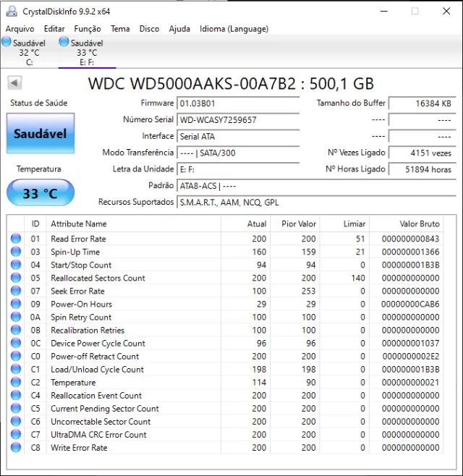The width and height of the screenshot is (463, 476).
Task: Select the Reallocated Sectors Count attribute name
Action: [98, 278]
